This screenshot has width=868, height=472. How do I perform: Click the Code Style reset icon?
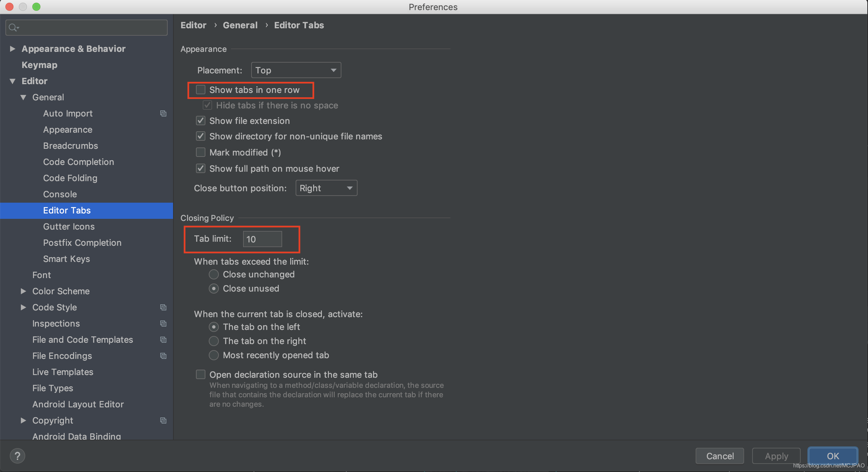(163, 307)
